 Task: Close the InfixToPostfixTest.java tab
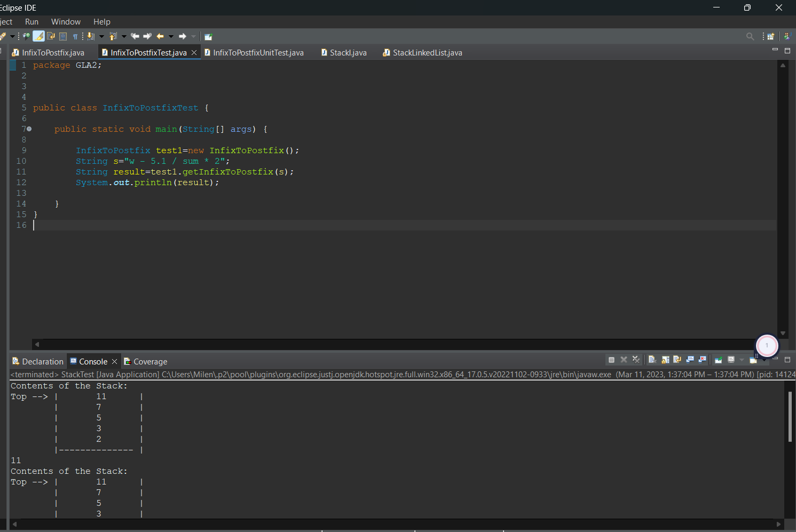coord(194,52)
